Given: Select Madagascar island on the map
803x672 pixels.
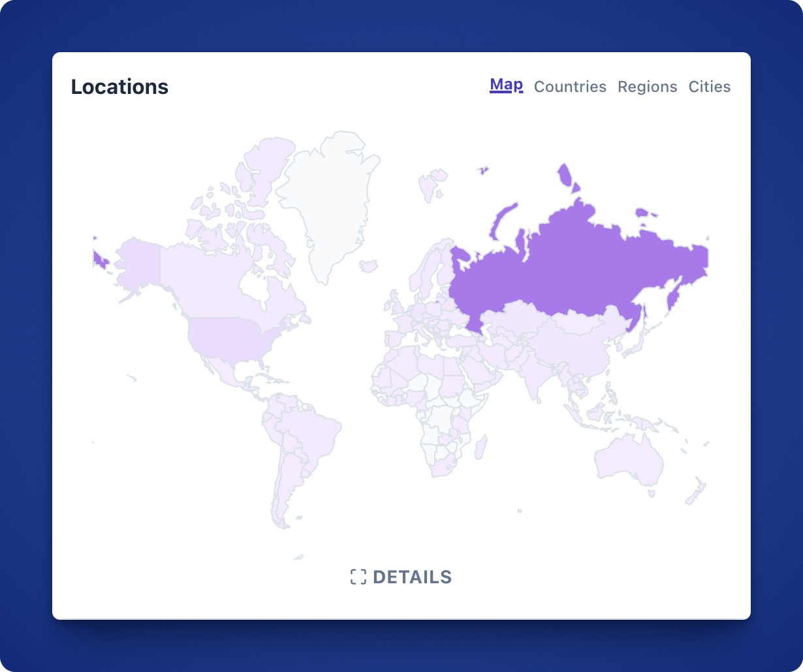Looking at the screenshot, I should pos(480,447).
